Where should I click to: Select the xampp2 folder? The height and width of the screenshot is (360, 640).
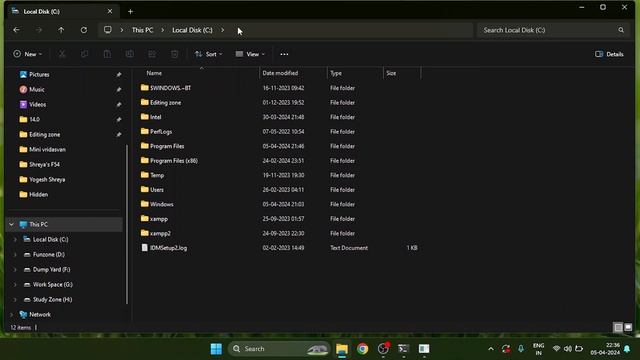point(160,233)
